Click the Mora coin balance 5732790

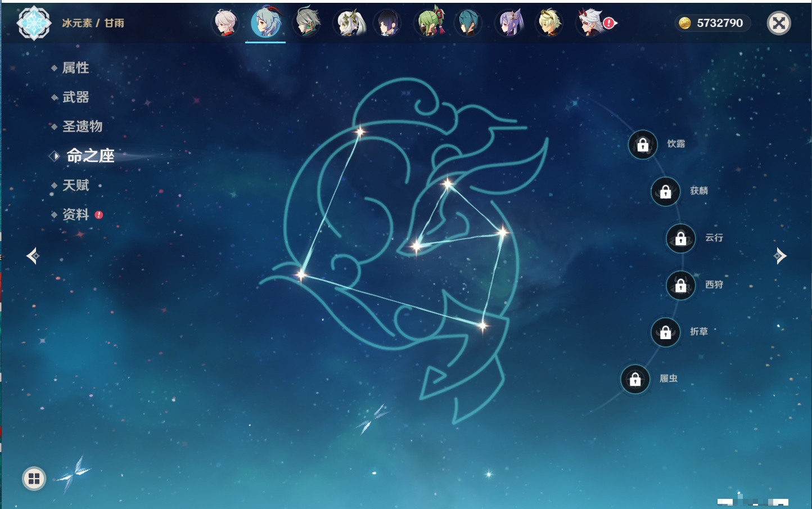click(x=712, y=23)
